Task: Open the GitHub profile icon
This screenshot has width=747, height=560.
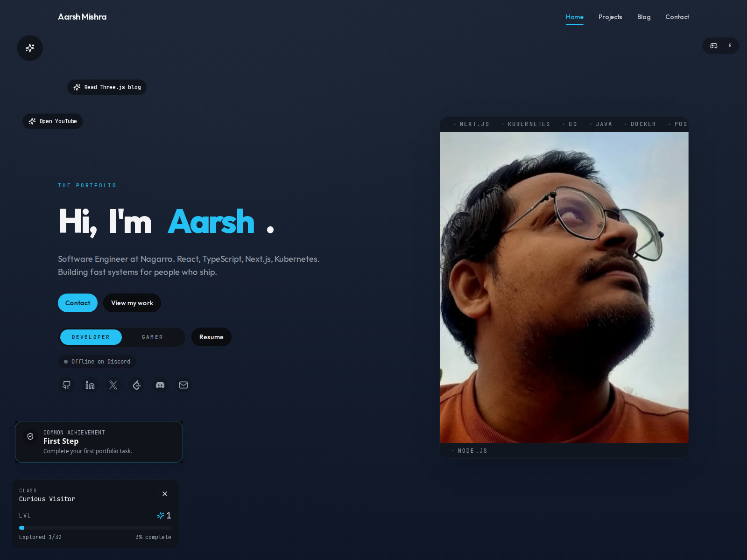Action: [x=67, y=385]
